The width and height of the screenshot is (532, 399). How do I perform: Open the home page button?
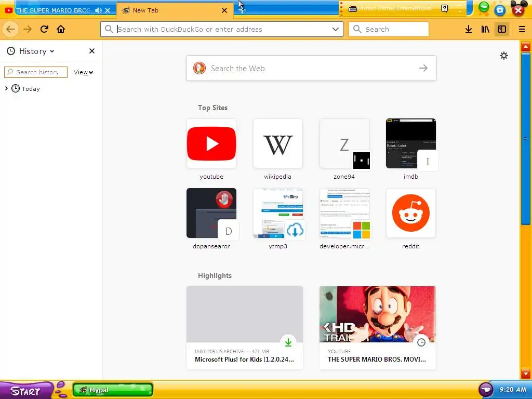(x=61, y=29)
